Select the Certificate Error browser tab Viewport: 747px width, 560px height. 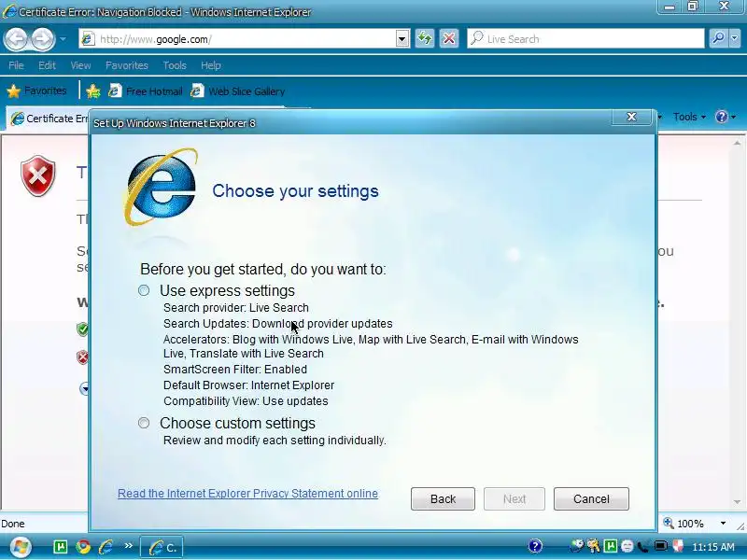click(x=49, y=119)
